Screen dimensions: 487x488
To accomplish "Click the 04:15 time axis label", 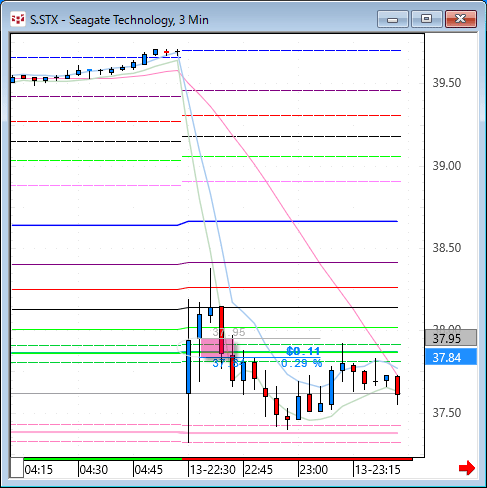I will pos(39,470).
